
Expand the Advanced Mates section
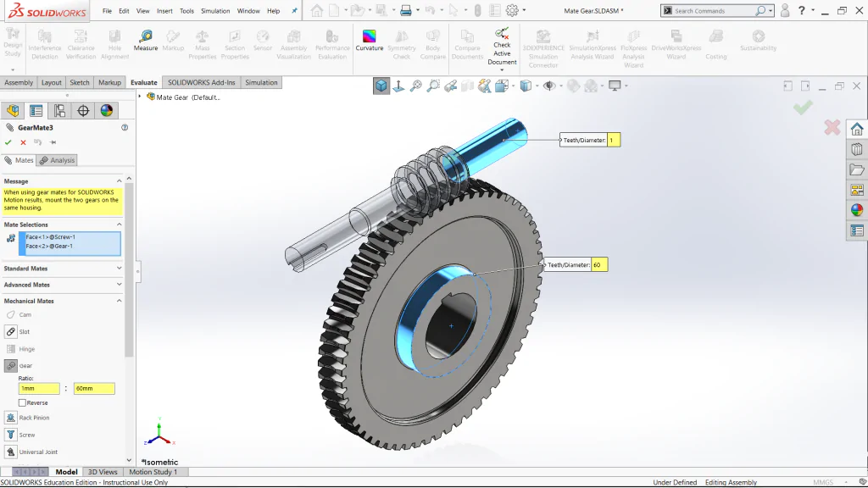click(x=63, y=285)
